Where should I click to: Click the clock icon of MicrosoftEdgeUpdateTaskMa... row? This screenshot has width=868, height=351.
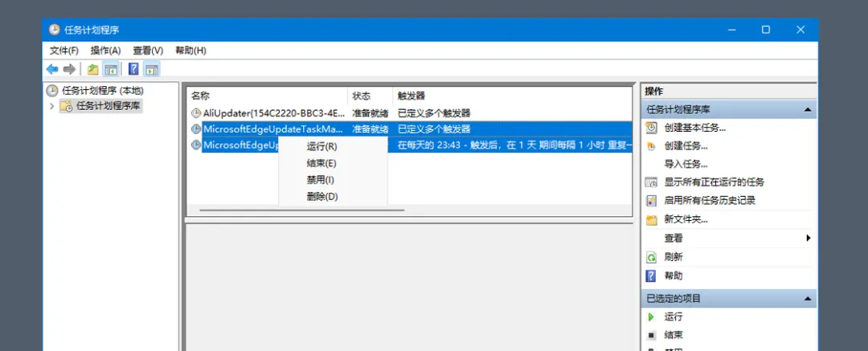196,129
